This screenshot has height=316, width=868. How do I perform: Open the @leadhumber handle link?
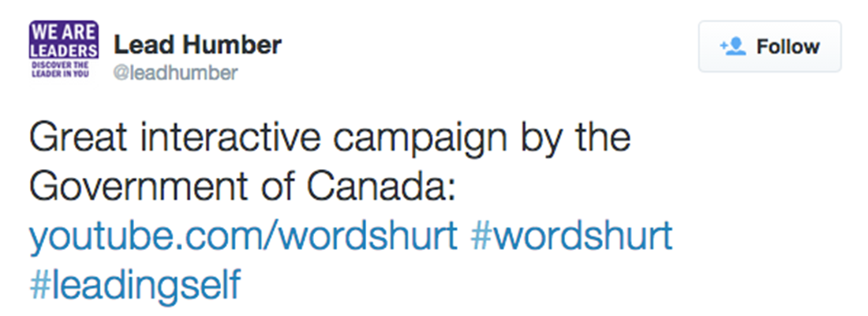click(x=175, y=73)
